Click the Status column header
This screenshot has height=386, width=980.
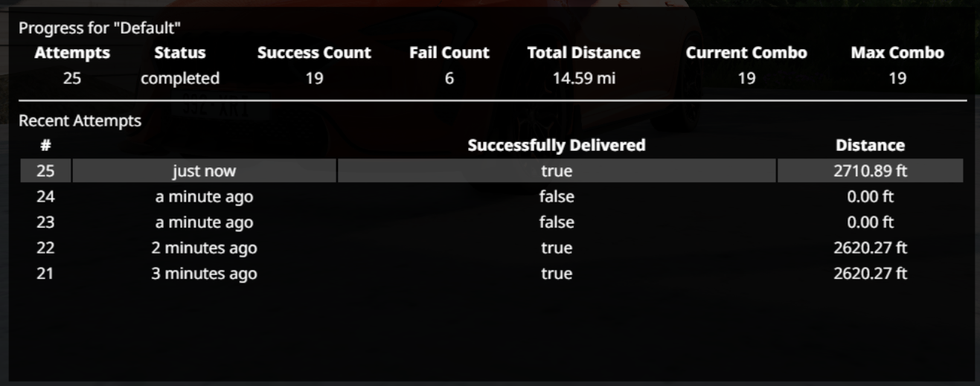(x=180, y=53)
